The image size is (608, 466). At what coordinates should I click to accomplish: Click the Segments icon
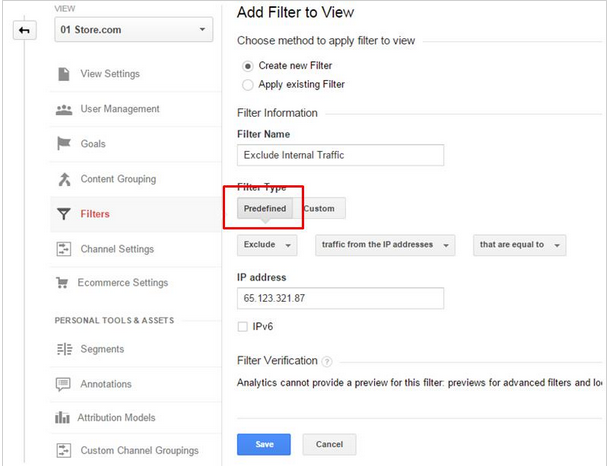64,349
